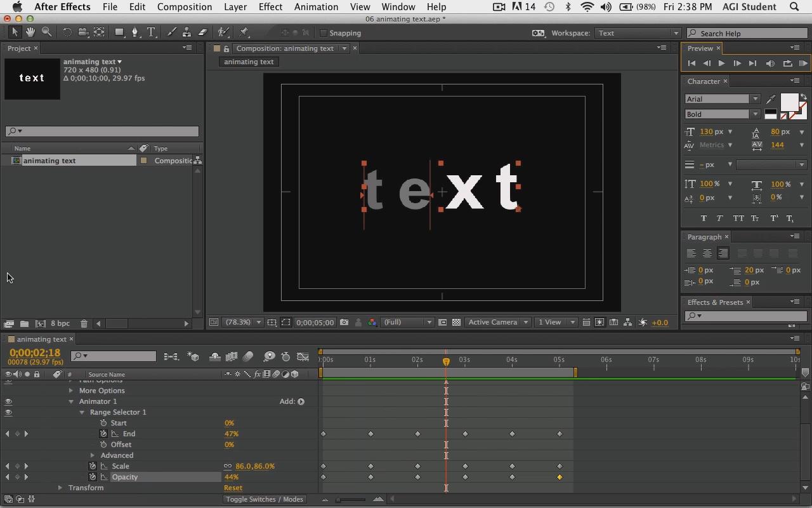
Task: Select the Rectangle shape tool
Action: tap(119, 32)
